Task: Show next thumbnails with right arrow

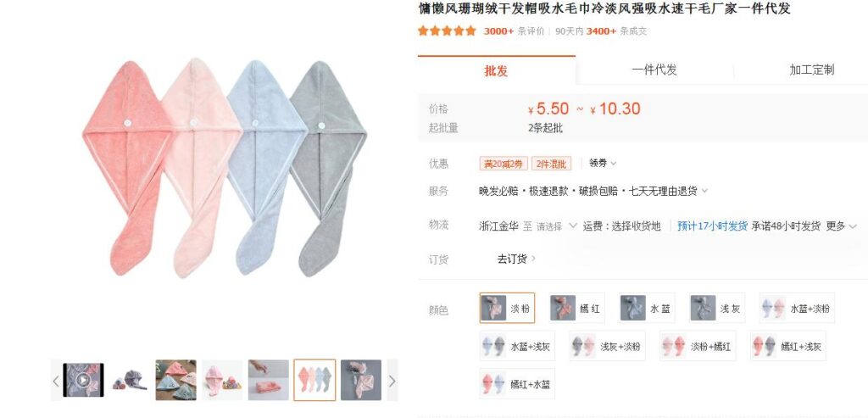Action: pyautogui.click(x=392, y=381)
